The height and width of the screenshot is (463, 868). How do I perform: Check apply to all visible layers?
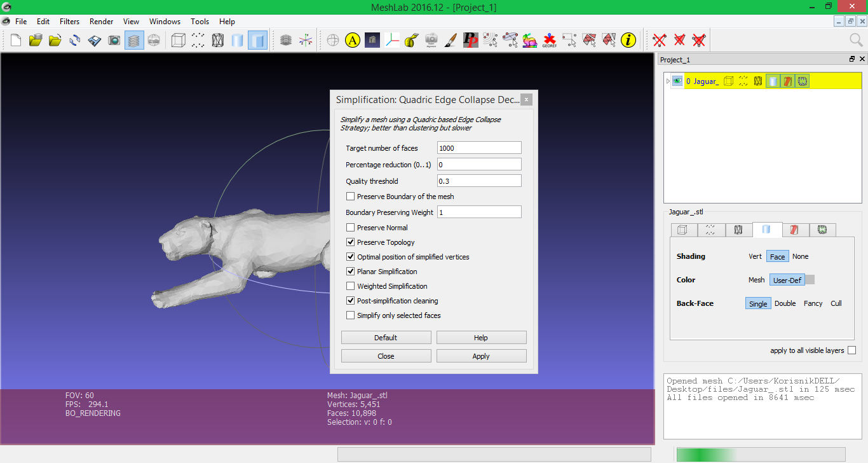(x=851, y=350)
